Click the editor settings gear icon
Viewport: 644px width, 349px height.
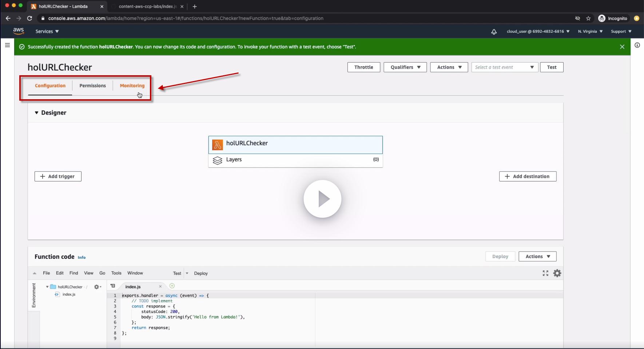click(557, 273)
